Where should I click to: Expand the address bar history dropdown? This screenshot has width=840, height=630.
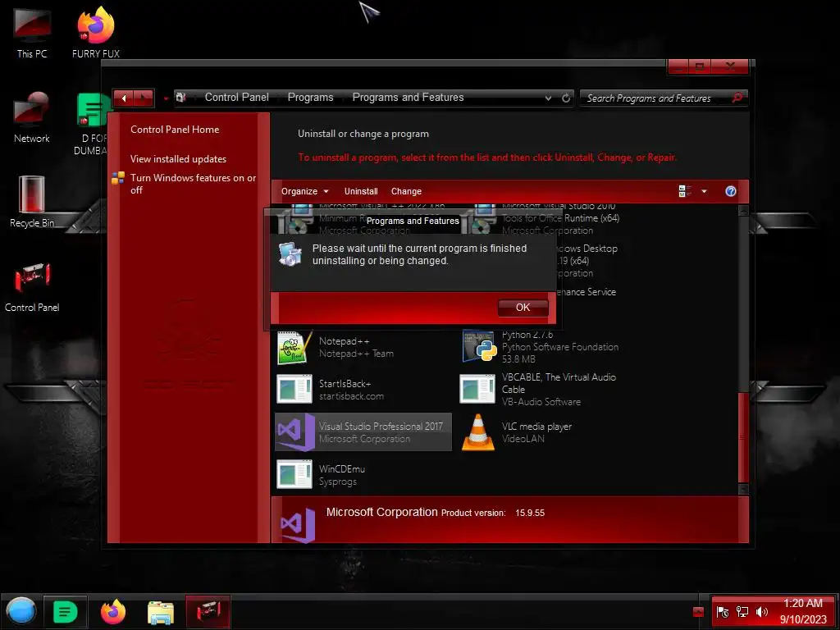pos(548,98)
